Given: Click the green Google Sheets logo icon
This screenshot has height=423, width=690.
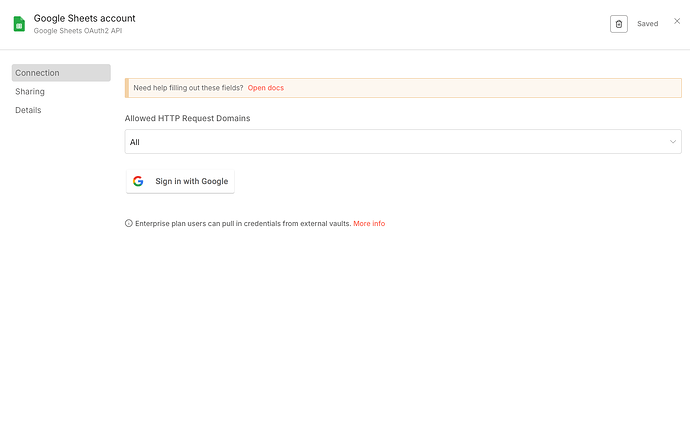Looking at the screenshot, I should 19,23.
